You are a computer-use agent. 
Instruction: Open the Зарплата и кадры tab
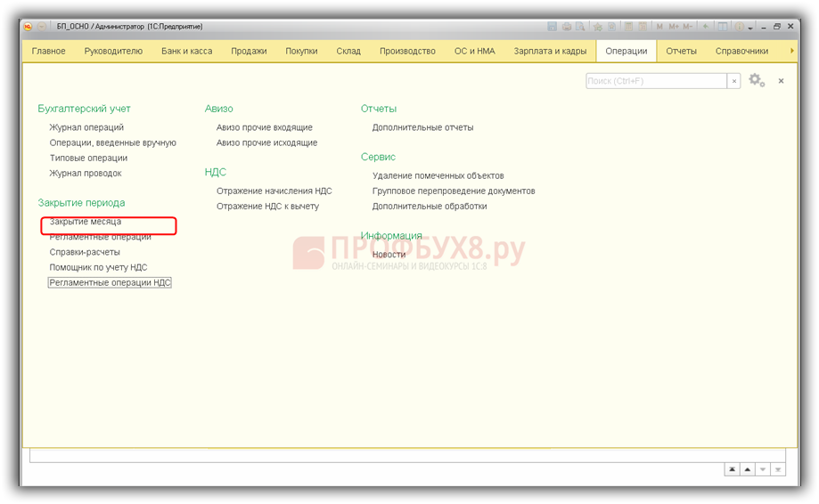pos(549,51)
